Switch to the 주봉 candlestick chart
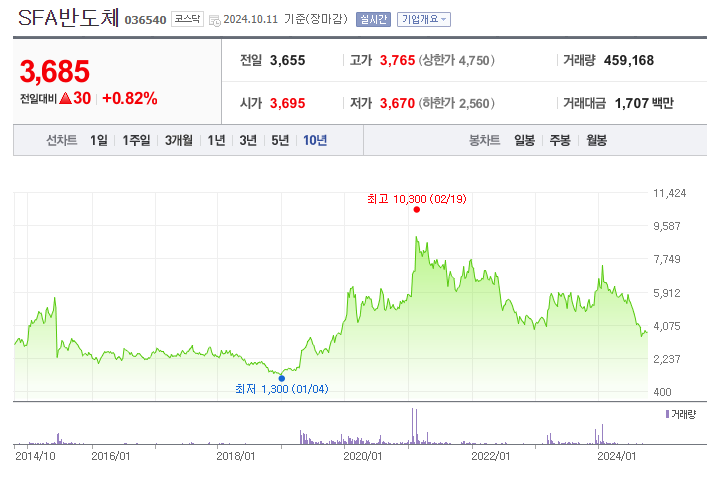Screen dimensions: 707x479 click(560, 140)
